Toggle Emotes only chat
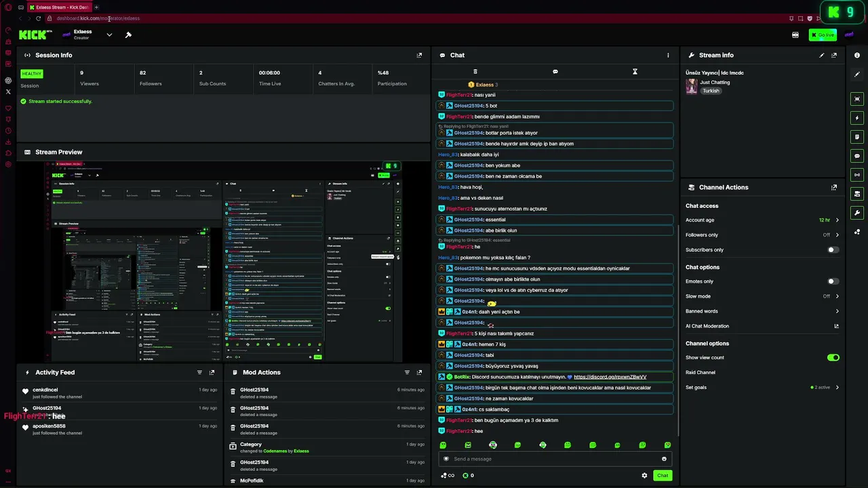This screenshot has width=868, height=488. [833, 281]
